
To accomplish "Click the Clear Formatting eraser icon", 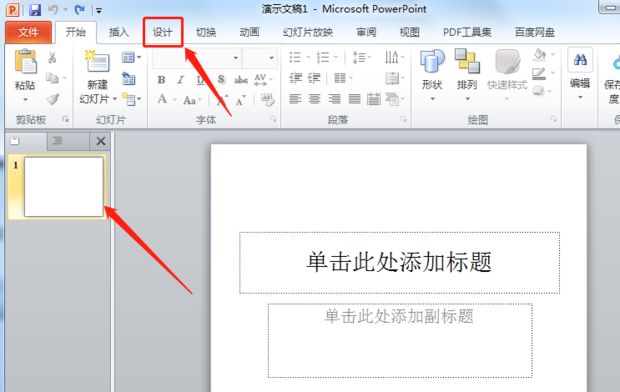I will (x=268, y=100).
